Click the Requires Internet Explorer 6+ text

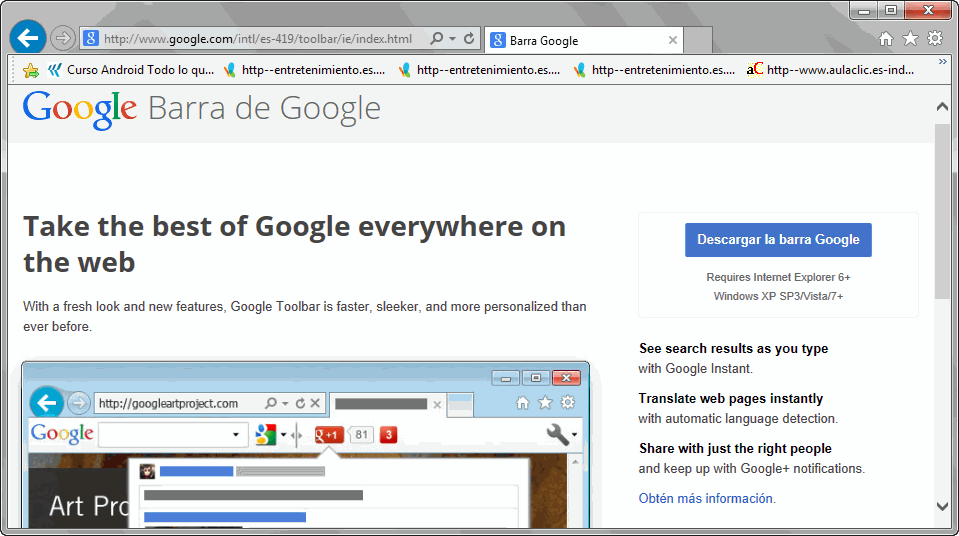pos(778,277)
